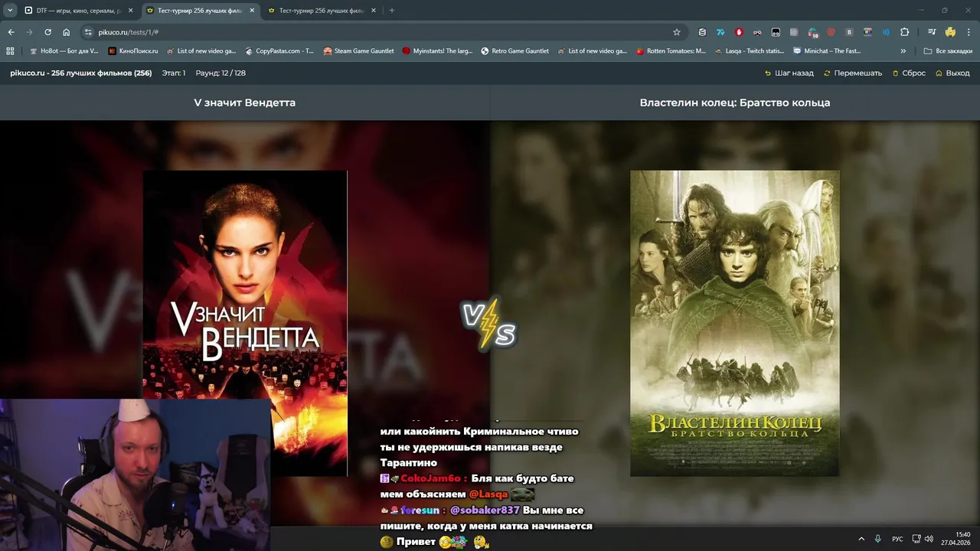Reload the page with the refresh icon
The image size is (980, 551).
coord(47,32)
